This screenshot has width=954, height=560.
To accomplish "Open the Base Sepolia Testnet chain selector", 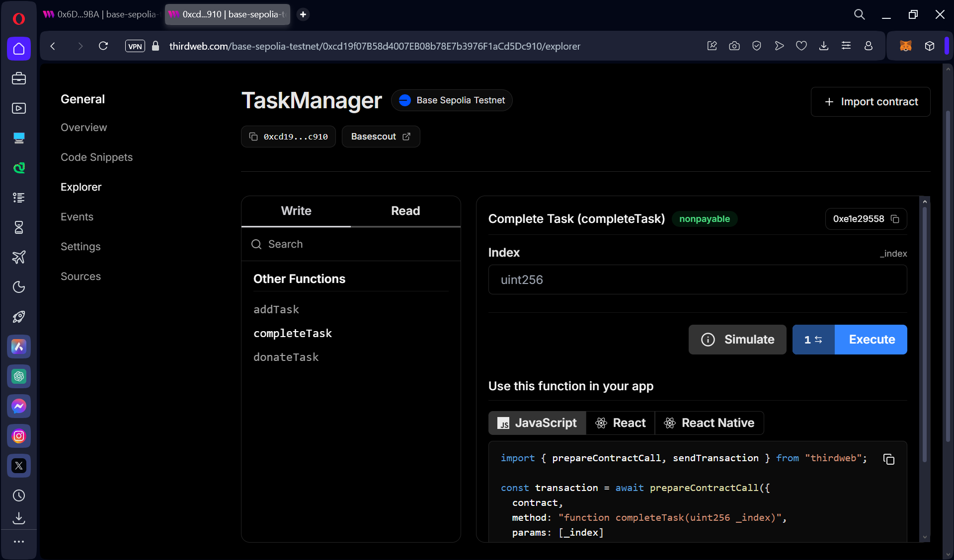I will click(x=452, y=100).
